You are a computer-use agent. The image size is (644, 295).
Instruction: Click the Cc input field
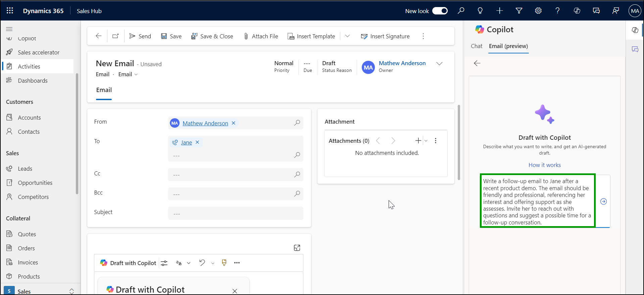(x=236, y=174)
